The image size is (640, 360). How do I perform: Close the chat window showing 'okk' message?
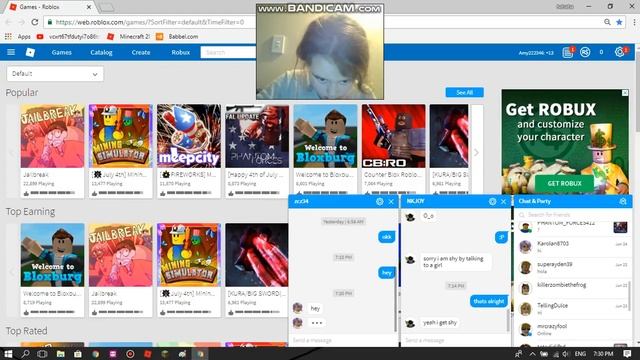[x=391, y=201]
